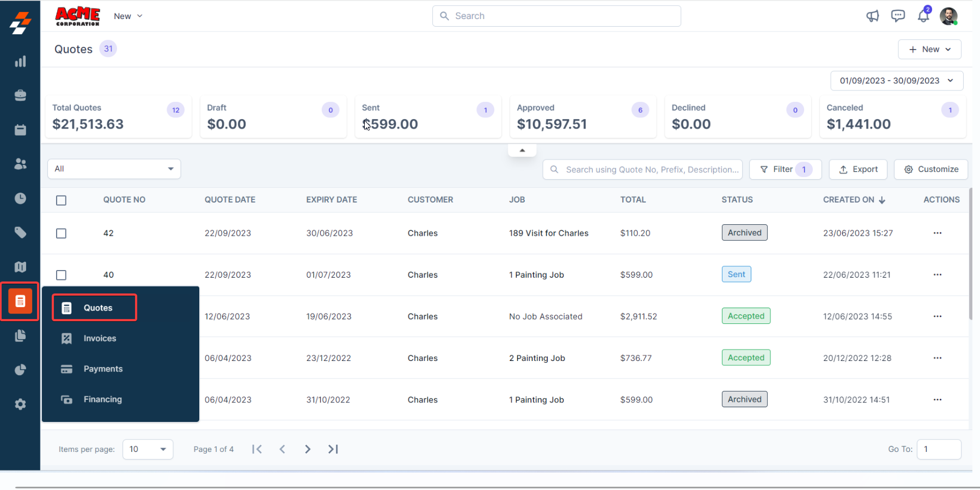This screenshot has height=490, width=980.
Task: Select Invoices from the flyout menu
Action: [100, 339]
